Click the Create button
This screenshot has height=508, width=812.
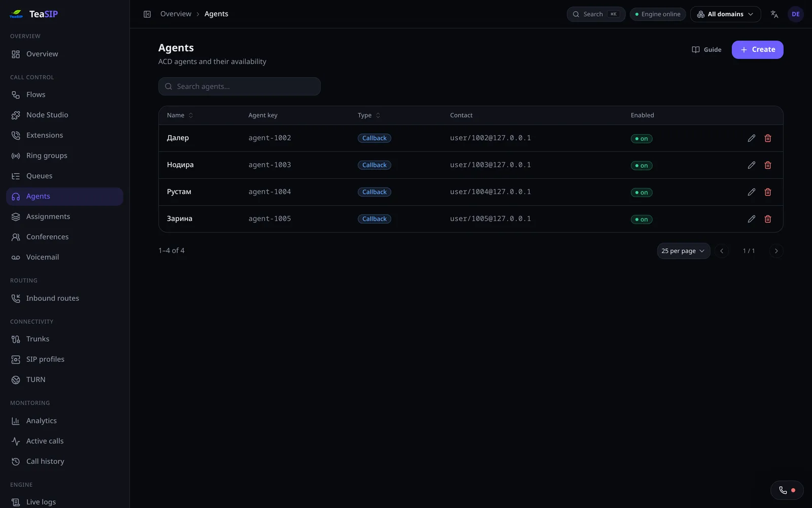[x=757, y=50]
